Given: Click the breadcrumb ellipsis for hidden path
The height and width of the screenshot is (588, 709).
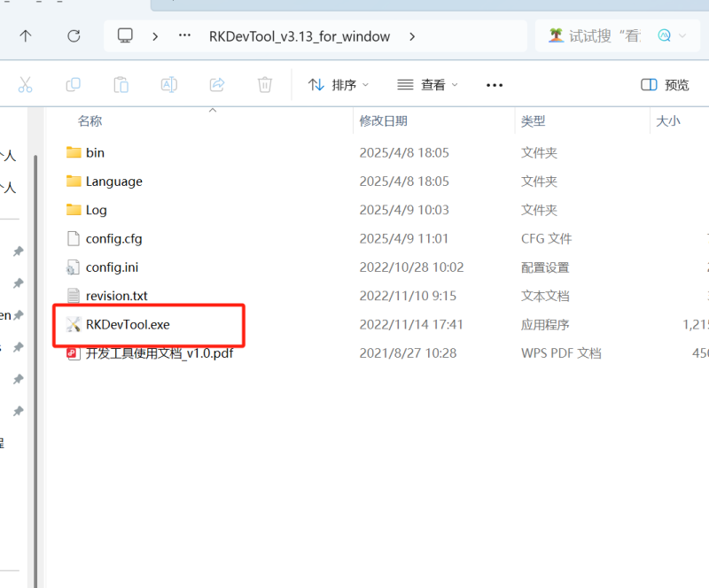Looking at the screenshot, I should coord(184,36).
